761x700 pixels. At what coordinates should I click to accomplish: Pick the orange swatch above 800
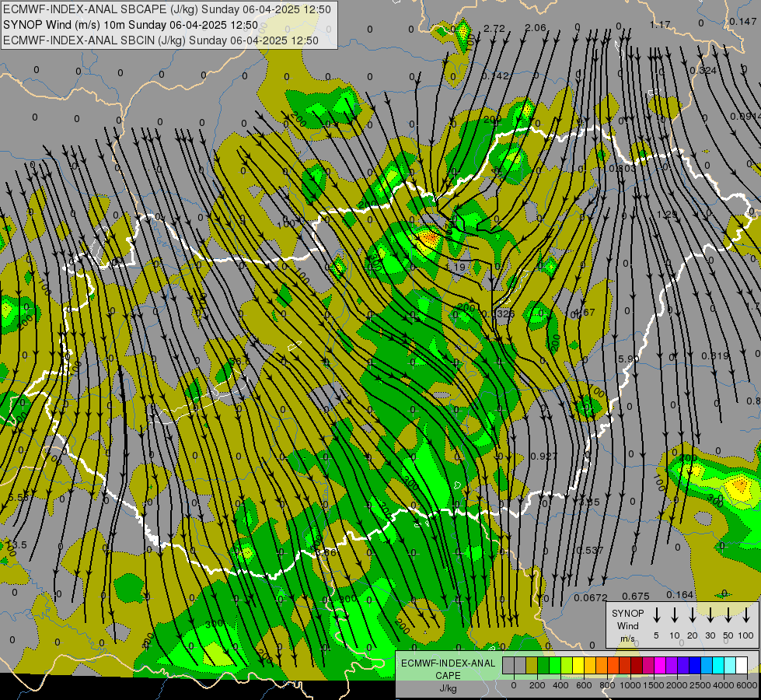point(602,665)
